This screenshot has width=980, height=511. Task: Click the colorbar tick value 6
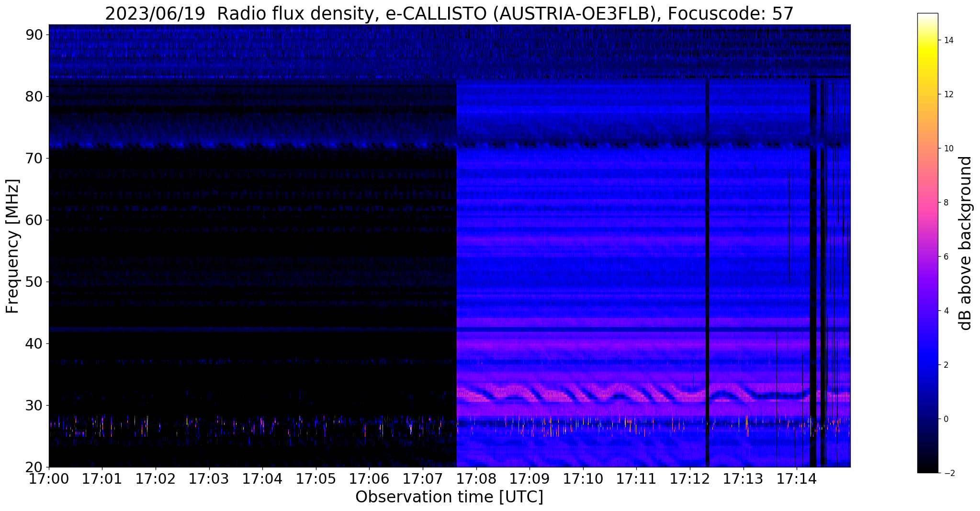(945, 257)
